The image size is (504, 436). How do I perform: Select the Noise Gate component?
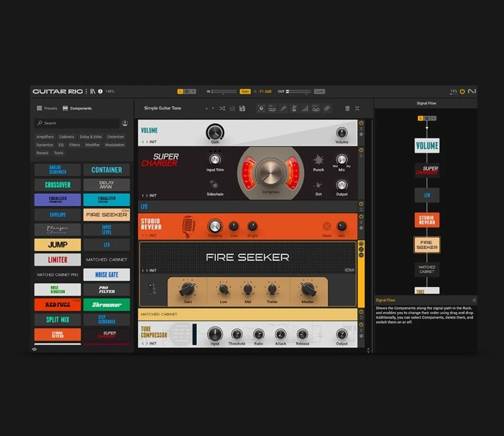pos(107,275)
